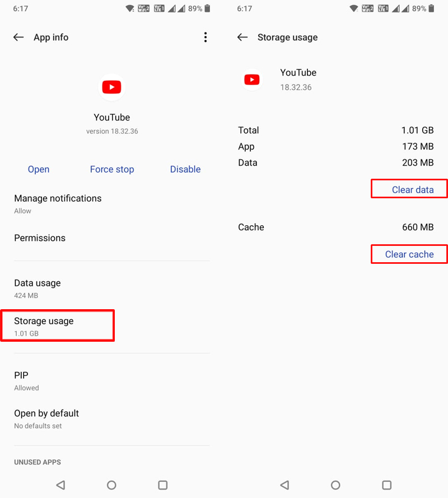Open the Permissions settings entry

pyautogui.click(x=40, y=238)
